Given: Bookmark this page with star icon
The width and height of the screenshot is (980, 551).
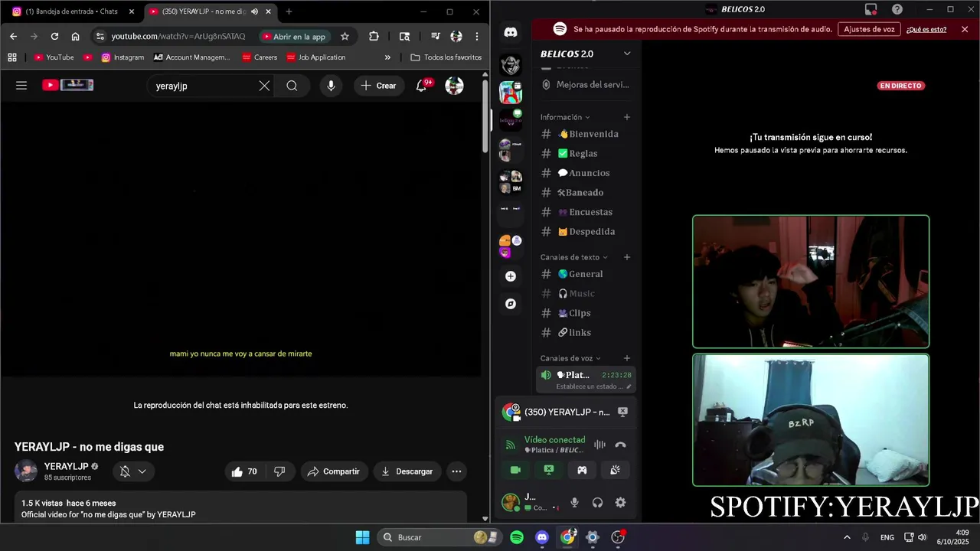Looking at the screenshot, I should tap(345, 36).
